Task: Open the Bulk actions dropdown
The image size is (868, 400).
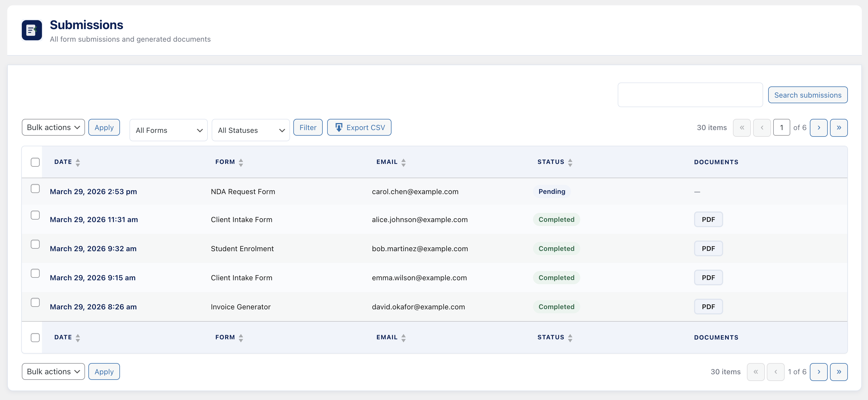Action: pyautogui.click(x=53, y=127)
